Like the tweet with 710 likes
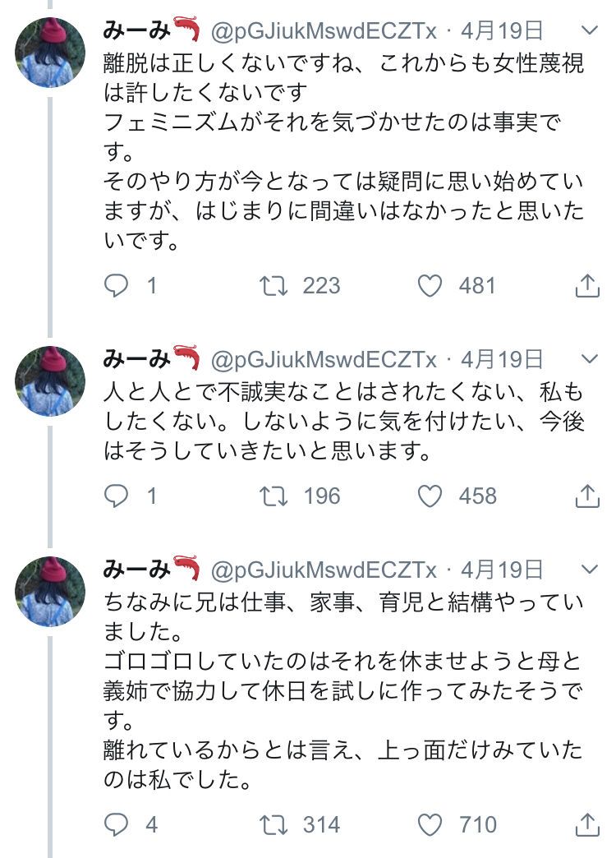The image size is (616, 858). (x=430, y=823)
